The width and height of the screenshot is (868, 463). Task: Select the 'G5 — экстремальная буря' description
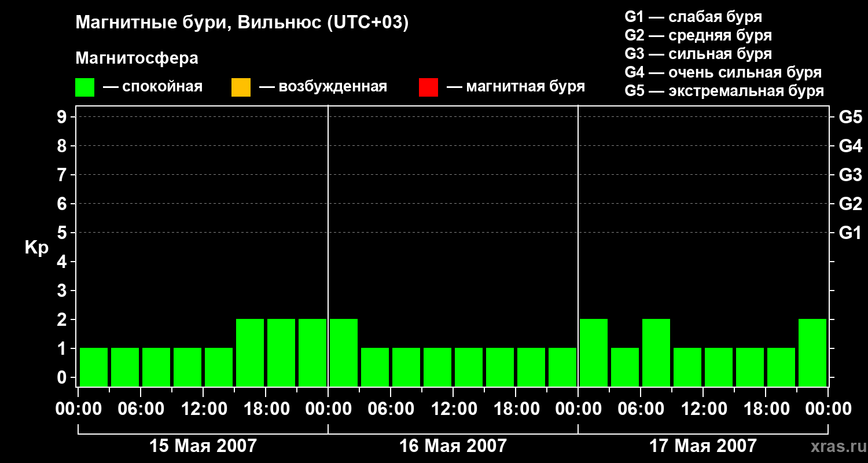[x=724, y=91]
